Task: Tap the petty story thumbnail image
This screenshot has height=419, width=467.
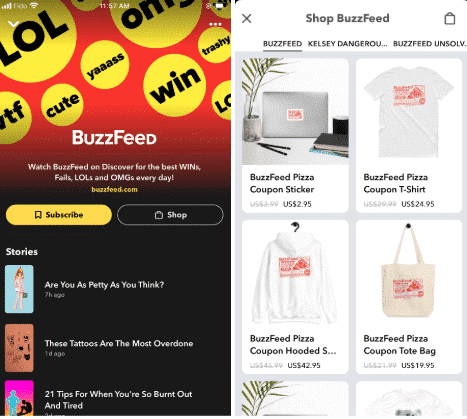Action: point(19,289)
